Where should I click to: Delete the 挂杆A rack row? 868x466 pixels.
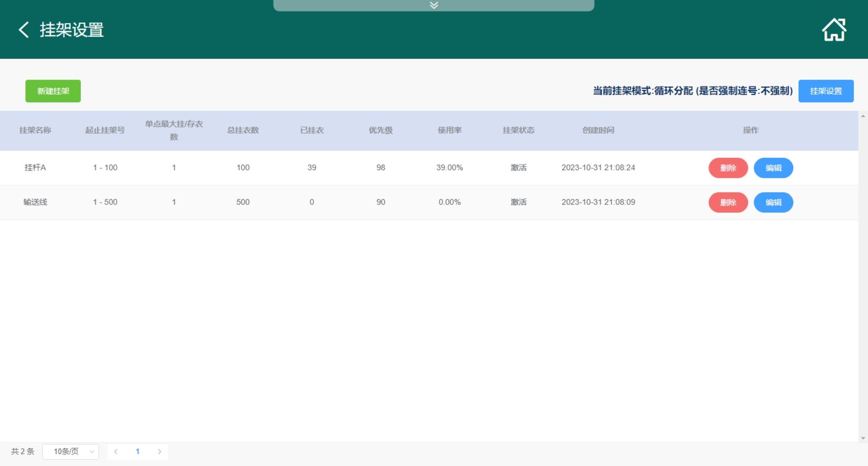pos(728,168)
